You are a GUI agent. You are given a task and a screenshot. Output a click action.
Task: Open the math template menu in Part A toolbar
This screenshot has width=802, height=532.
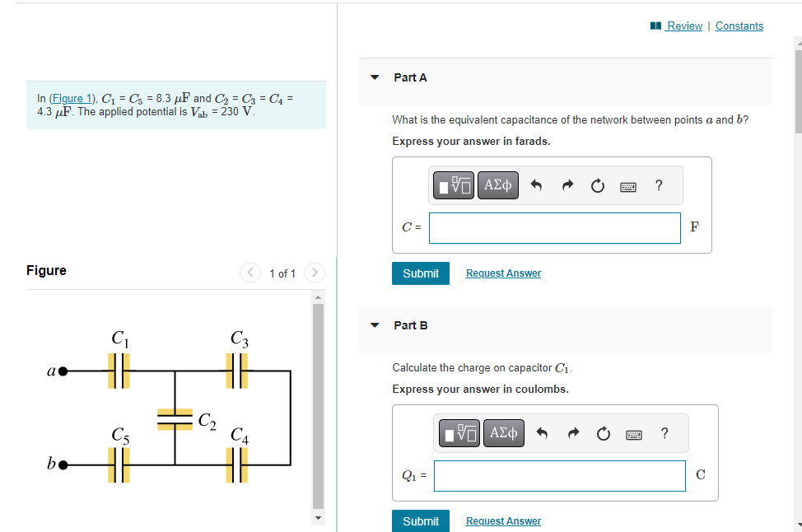(453, 185)
